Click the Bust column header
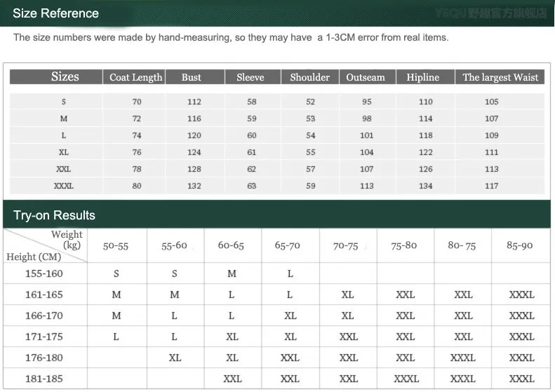Image resolution: width=555 pixels, height=392 pixels. coord(191,77)
